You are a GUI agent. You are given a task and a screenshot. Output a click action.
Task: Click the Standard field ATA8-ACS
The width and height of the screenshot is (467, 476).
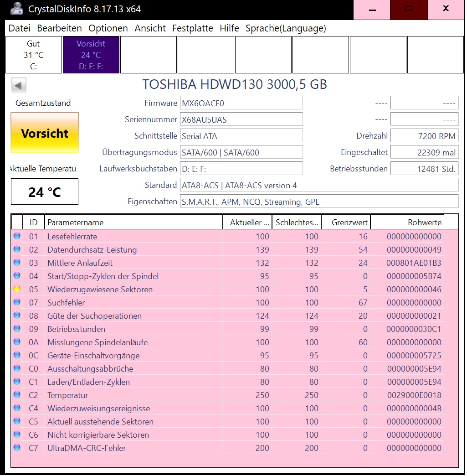click(319, 185)
